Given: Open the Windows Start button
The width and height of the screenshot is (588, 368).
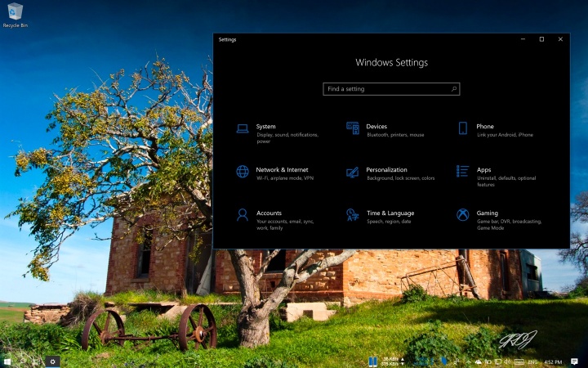Looking at the screenshot, I should (7, 361).
